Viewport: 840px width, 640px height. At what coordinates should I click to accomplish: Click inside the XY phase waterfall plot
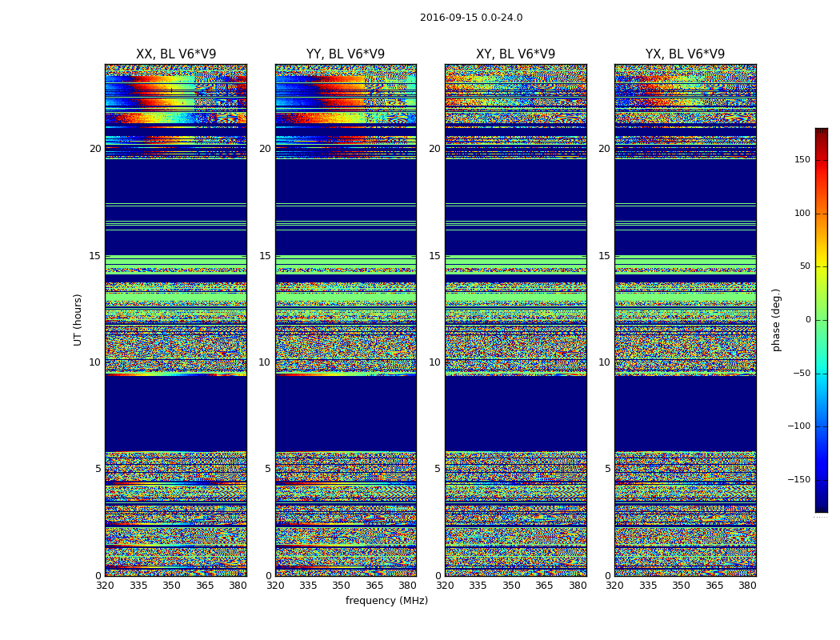515,320
